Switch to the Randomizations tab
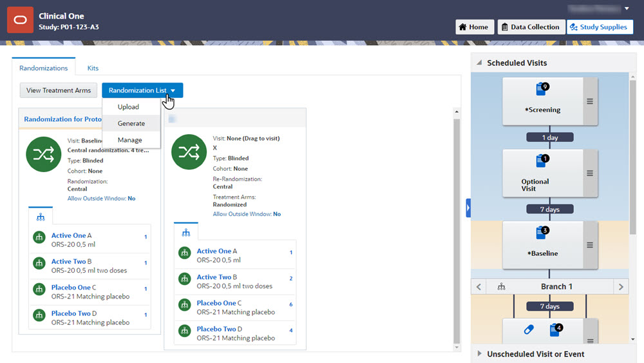This screenshot has height=363, width=644. 44,68
